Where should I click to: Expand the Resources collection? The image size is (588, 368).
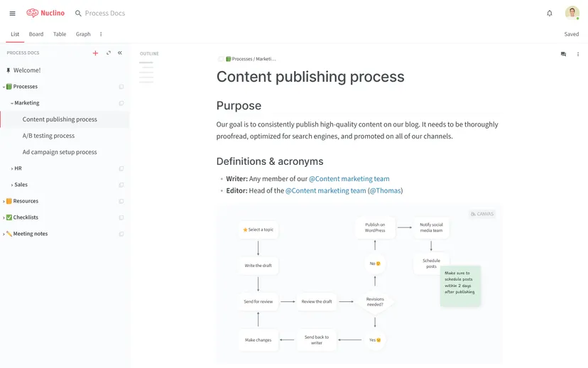(4, 201)
